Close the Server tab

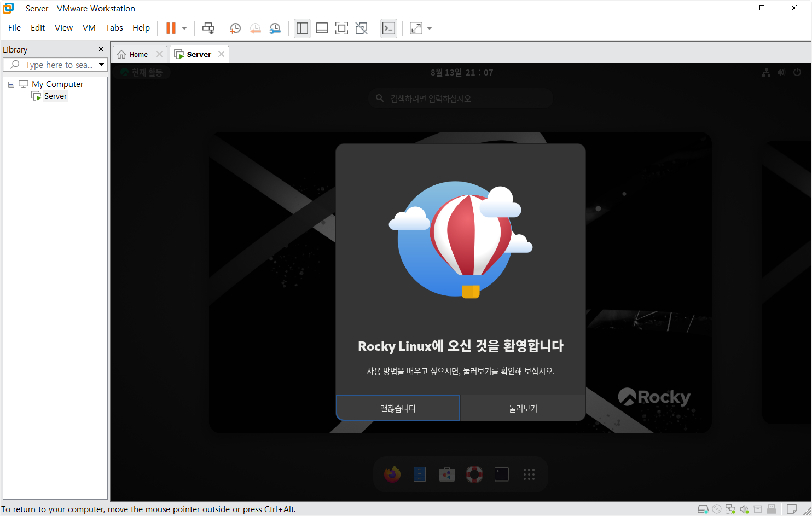point(221,54)
